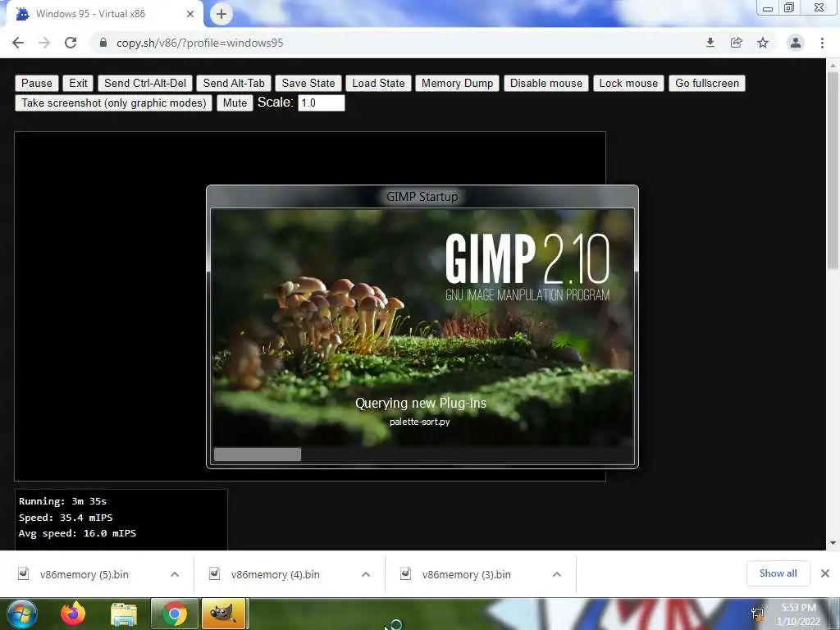Click the Lock mouse button
This screenshot has width=840, height=630.
[628, 83]
